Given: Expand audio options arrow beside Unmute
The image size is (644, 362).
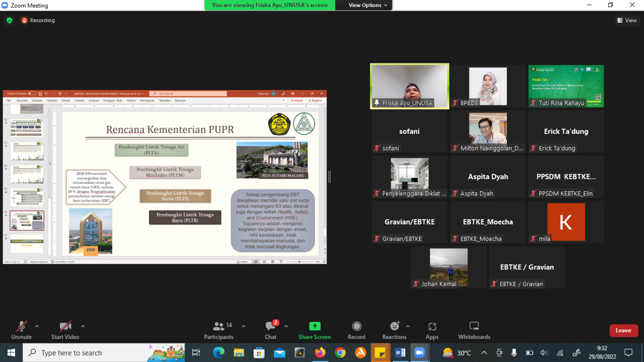Looking at the screenshot, I should [37, 326].
